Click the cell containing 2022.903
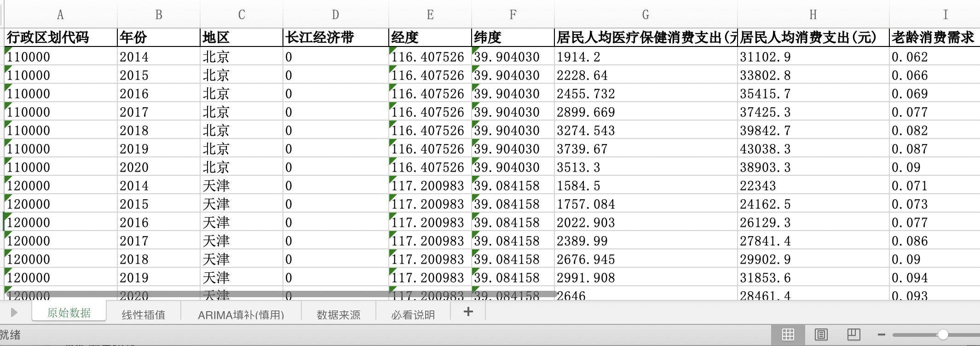Screen dimensions: 980x346 tap(646, 222)
